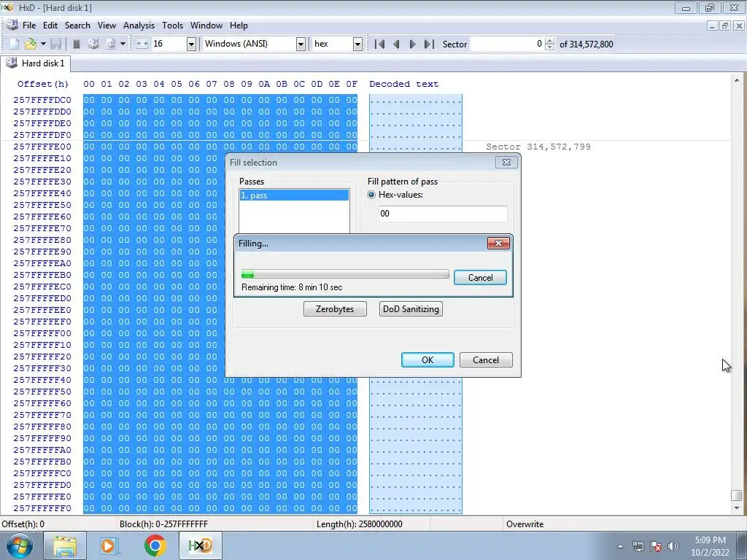The width and height of the screenshot is (747, 560).
Task: Click Cancel in Fill selection dialog
Action: (x=486, y=360)
